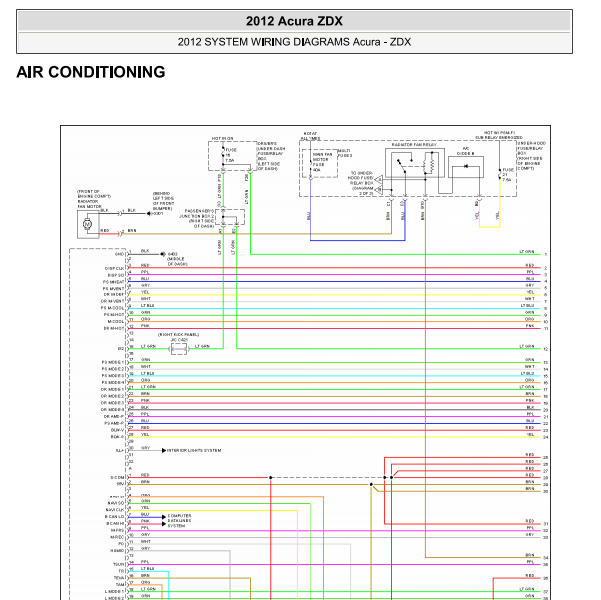Click the 'IG2' pin label
Screen dimensions: 601x600
click(121, 349)
